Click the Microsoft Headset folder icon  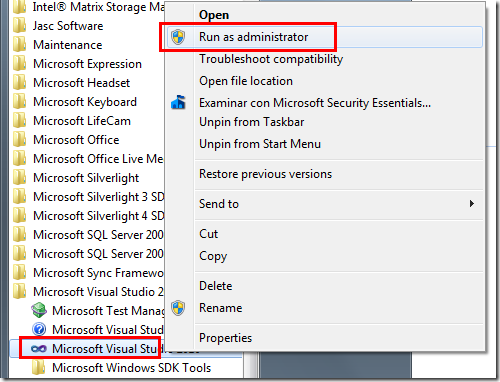[x=19, y=83]
